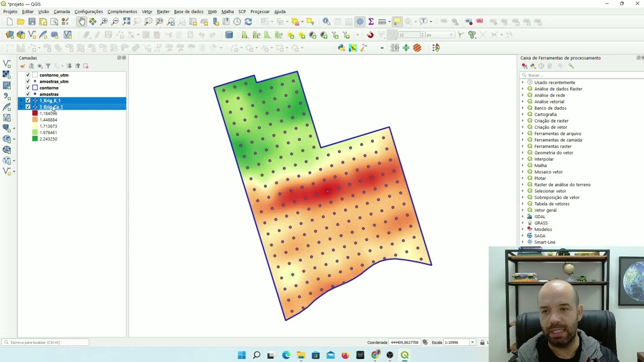The width and height of the screenshot is (644, 362).
Task: Expand the Criação de raster group
Action: point(522,121)
